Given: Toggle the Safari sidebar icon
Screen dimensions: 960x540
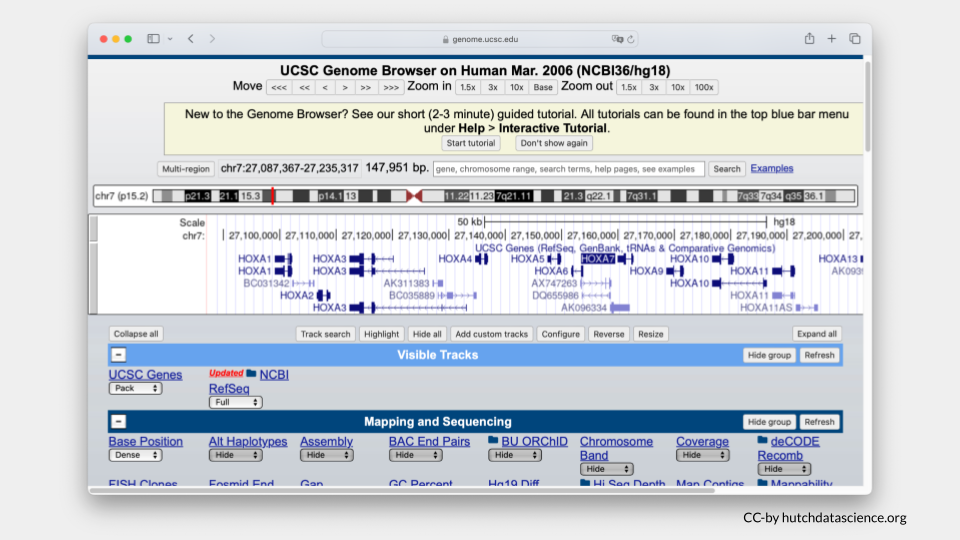Looking at the screenshot, I should 153,39.
